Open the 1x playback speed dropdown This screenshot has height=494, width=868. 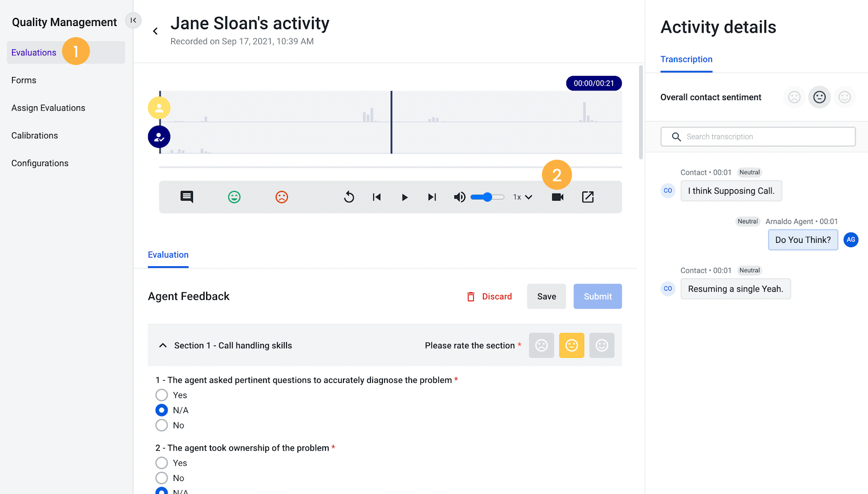pos(523,197)
